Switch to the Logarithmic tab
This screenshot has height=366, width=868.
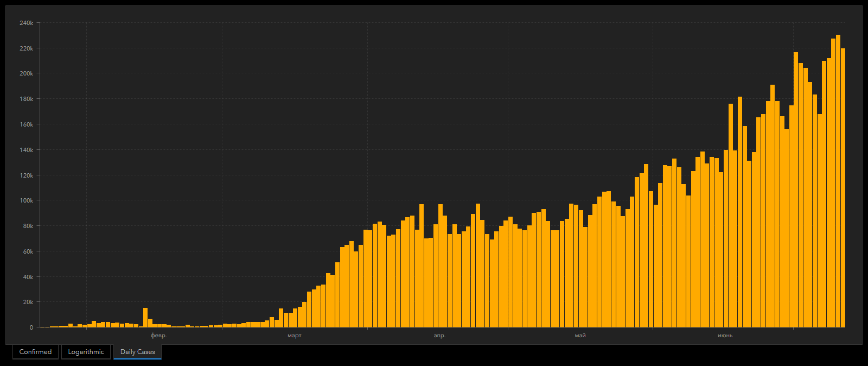tap(86, 352)
